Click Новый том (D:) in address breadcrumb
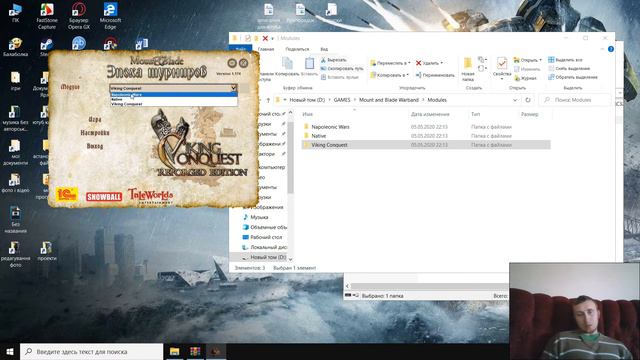The image size is (640, 360). pos(307,100)
